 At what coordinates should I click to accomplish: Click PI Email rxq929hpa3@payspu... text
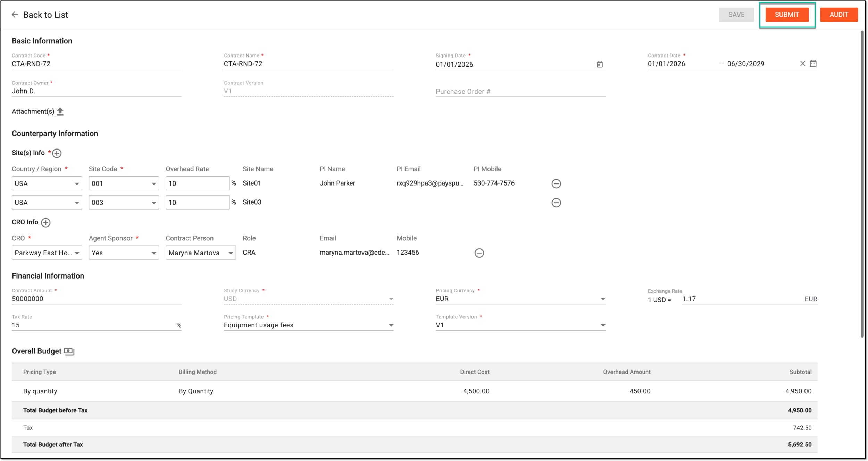430,183
